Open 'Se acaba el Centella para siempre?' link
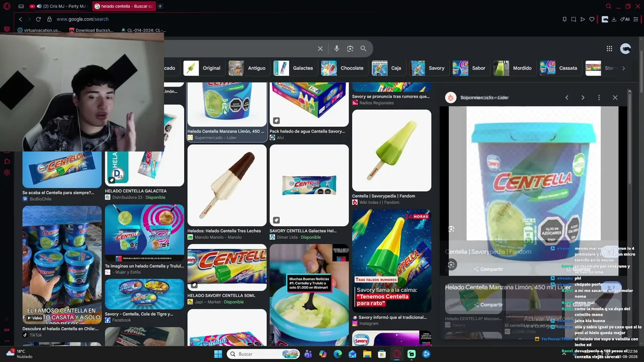This screenshot has width=644, height=362. click(58, 193)
